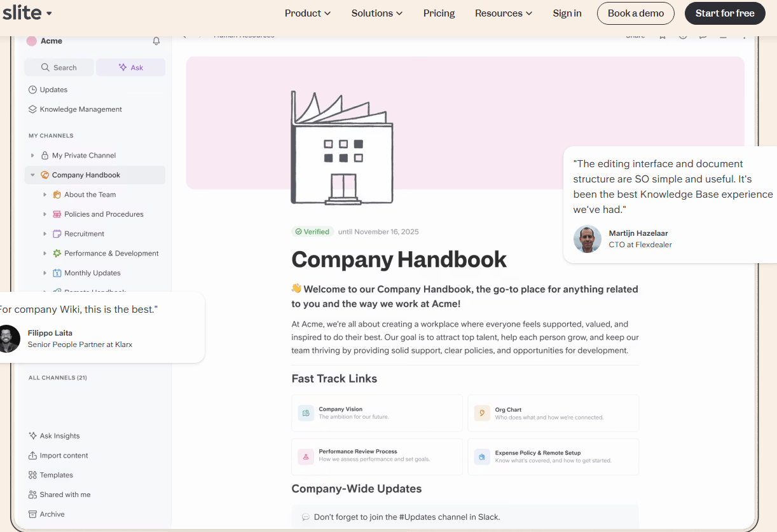Collapse the Company Handbook channel arrow
Screen dimensions: 777x532
point(32,175)
